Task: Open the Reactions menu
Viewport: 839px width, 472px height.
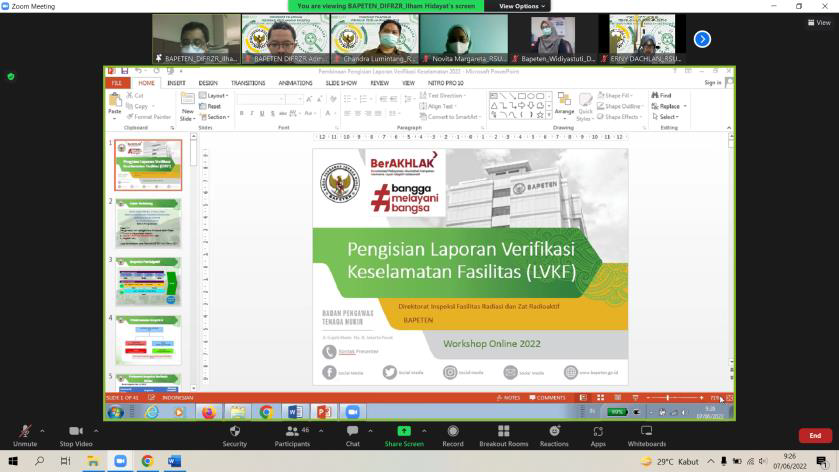Action: pyautogui.click(x=554, y=432)
